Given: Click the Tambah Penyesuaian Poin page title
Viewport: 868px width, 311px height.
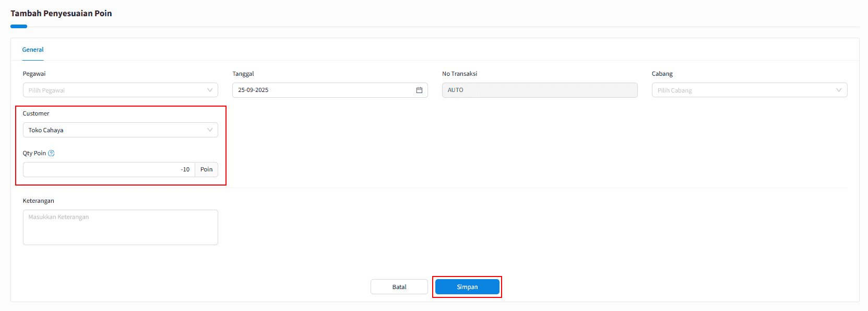Looking at the screenshot, I should tap(61, 14).
